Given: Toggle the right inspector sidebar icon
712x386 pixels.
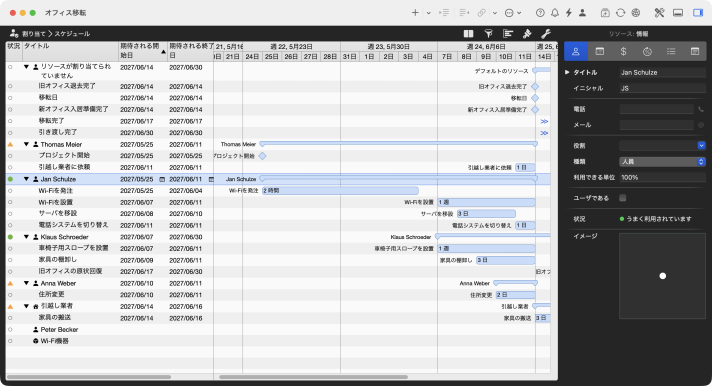Looking at the screenshot, I should tap(698, 13).
